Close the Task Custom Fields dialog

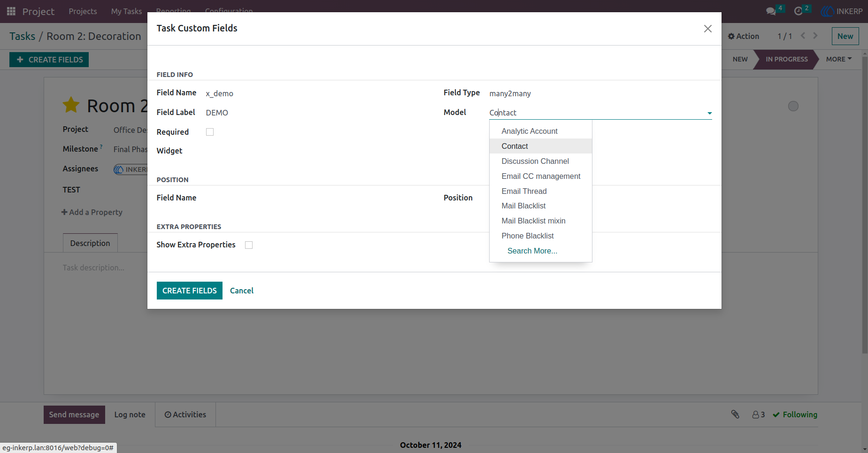708,29
